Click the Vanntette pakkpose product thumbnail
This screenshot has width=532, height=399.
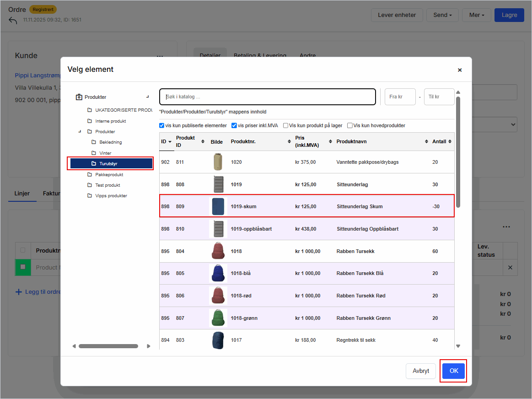click(x=218, y=162)
